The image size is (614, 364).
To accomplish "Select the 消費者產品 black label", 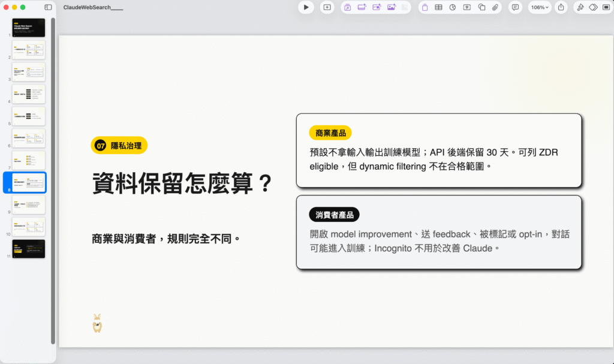I will tap(334, 215).
